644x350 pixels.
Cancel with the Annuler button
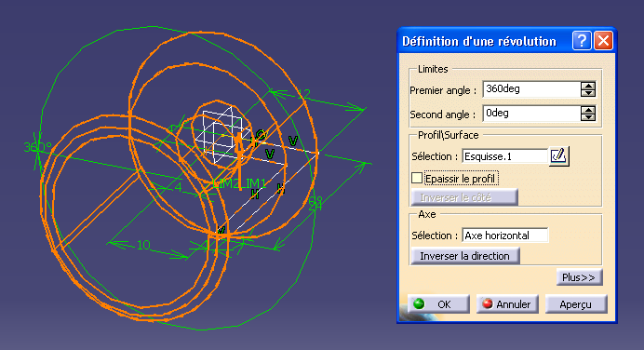point(507,304)
